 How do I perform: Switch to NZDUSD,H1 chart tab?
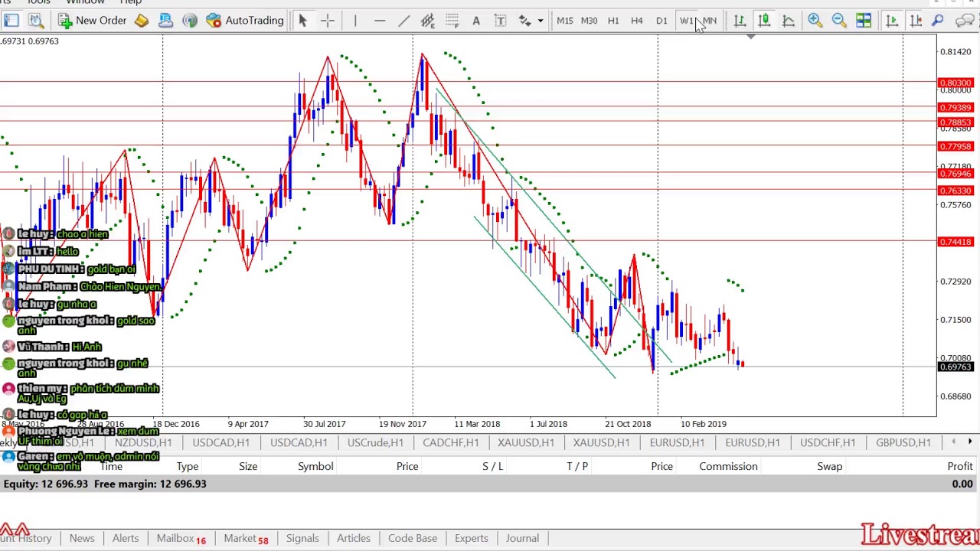[143, 442]
